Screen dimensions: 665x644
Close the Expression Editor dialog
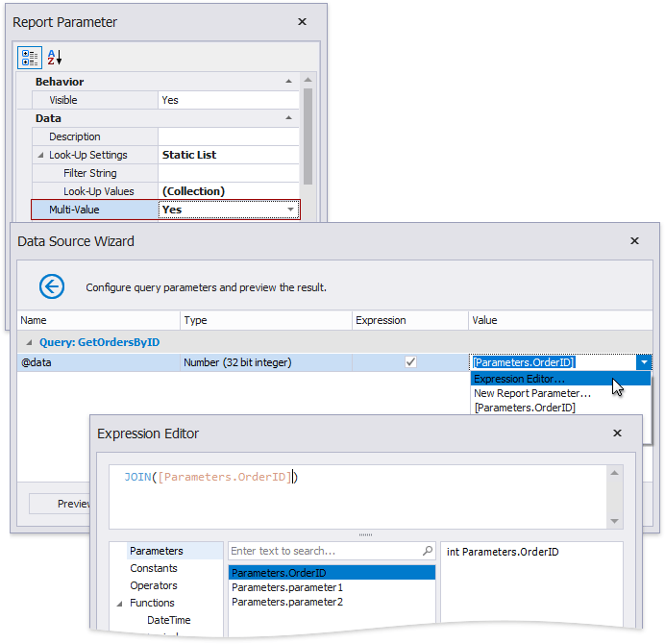[x=617, y=433]
